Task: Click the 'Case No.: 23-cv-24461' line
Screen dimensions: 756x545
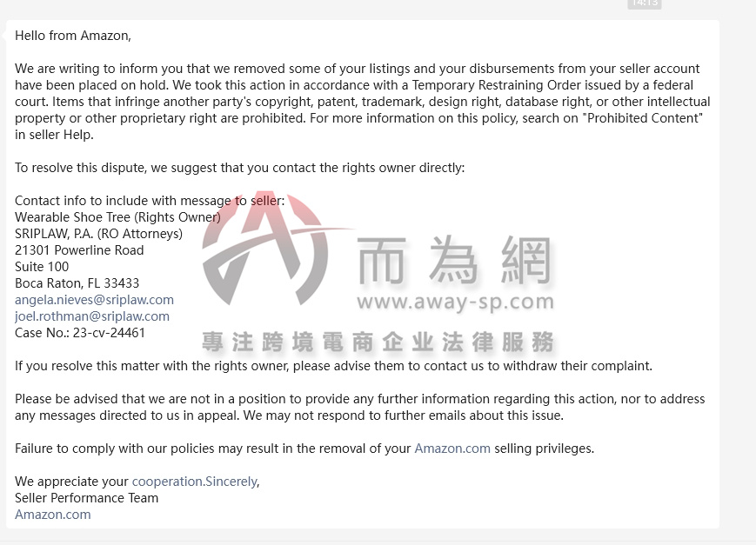Action: (80, 333)
